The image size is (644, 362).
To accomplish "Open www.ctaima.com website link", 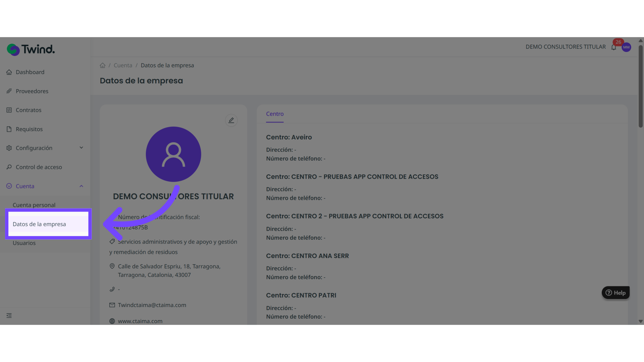I will (x=140, y=321).
